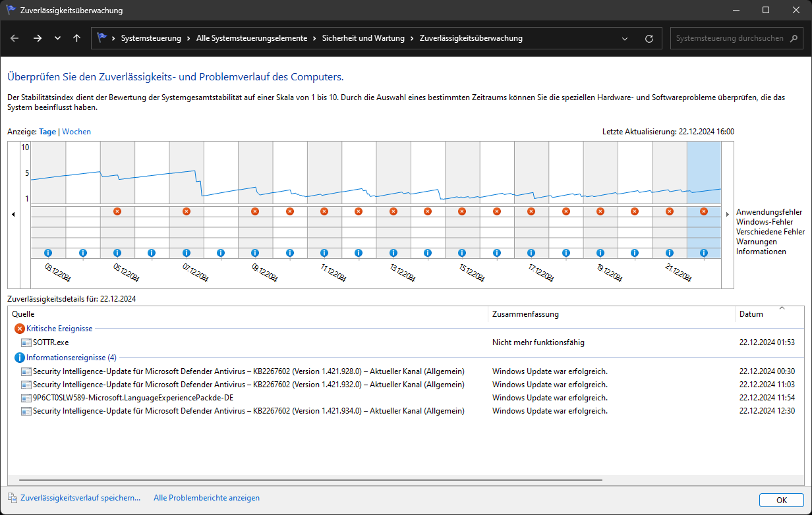Open the Sicherheit und Wartung breadcrumb item

click(x=363, y=38)
